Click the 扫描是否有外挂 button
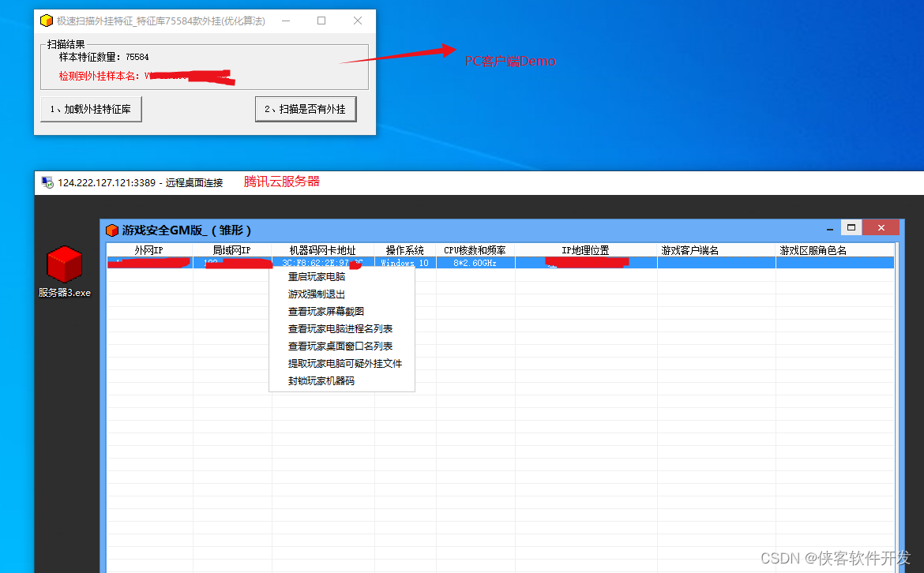This screenshot has height=573, width=924. [306, 109]
